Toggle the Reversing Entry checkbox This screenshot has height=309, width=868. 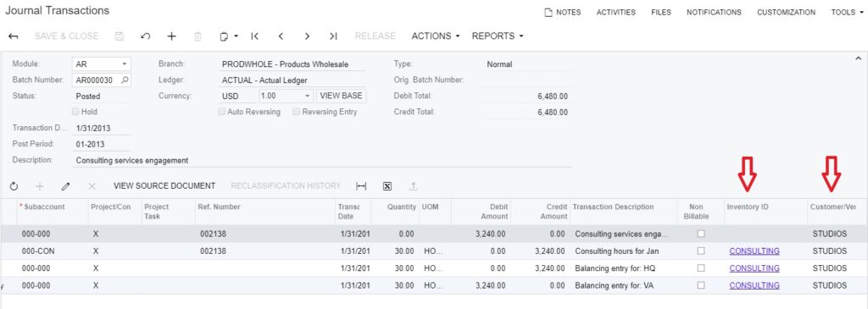tap(297, 112)
